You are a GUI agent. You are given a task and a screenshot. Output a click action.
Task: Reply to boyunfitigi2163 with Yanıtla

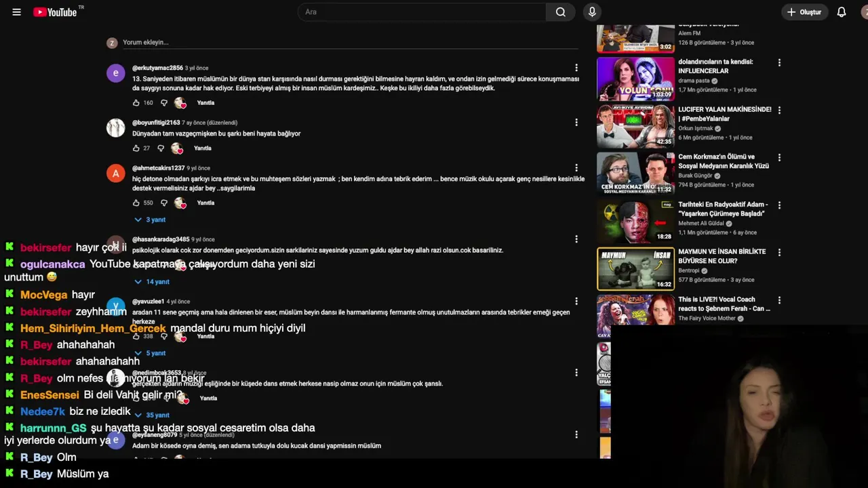coord(203,148)
